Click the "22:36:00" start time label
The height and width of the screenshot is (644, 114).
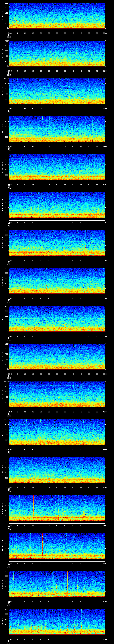tap(9, 298)
